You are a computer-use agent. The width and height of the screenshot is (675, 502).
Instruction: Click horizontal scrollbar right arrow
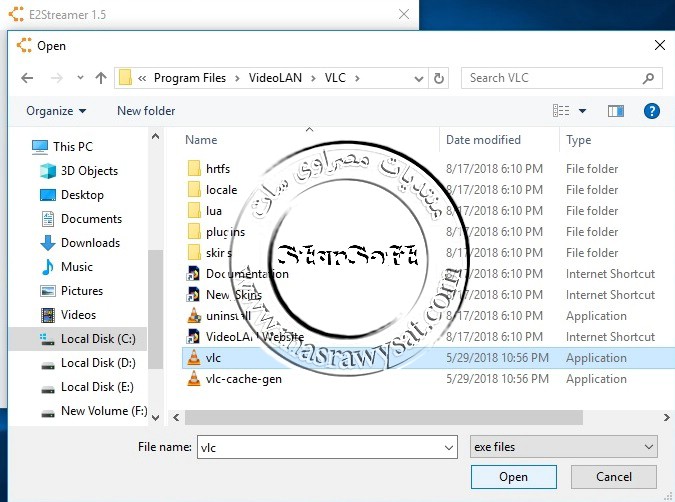[666, 418]
